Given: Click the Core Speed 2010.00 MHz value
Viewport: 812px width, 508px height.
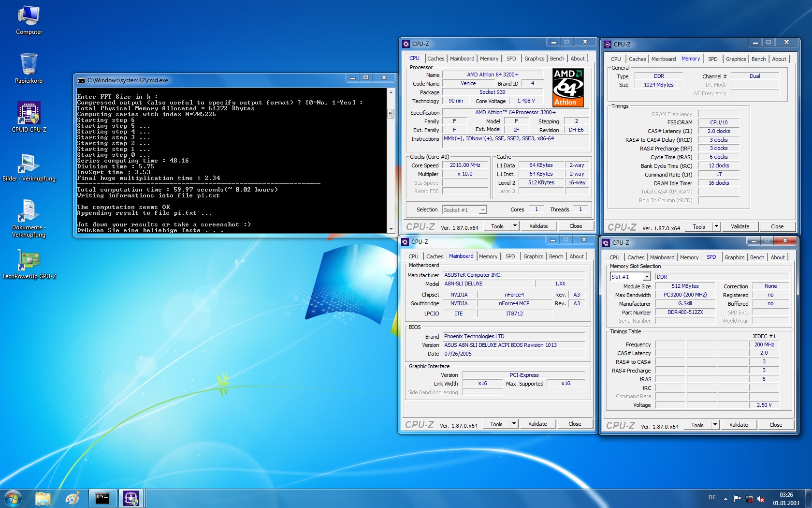Looking at the screenshot, I should (x=465, y=165).
